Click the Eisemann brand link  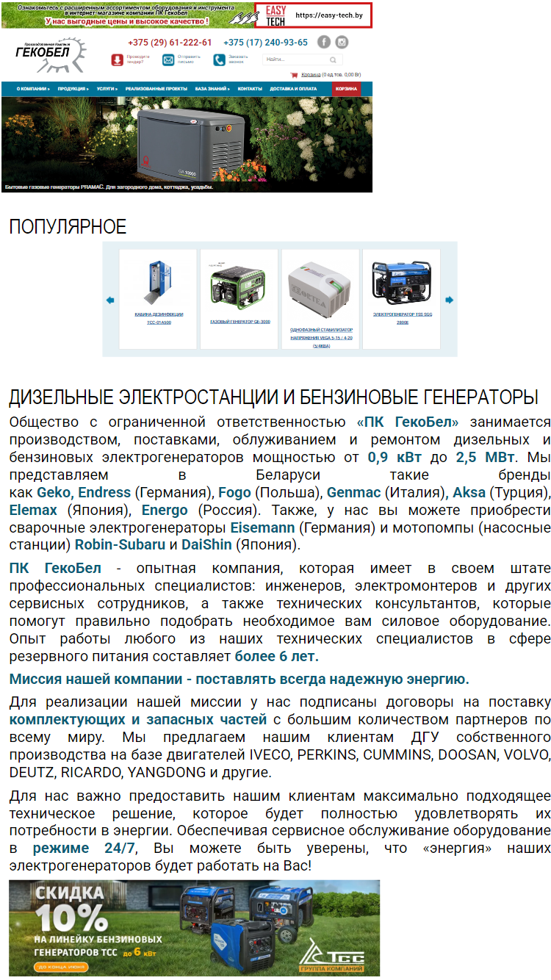[x=262, y=527]
